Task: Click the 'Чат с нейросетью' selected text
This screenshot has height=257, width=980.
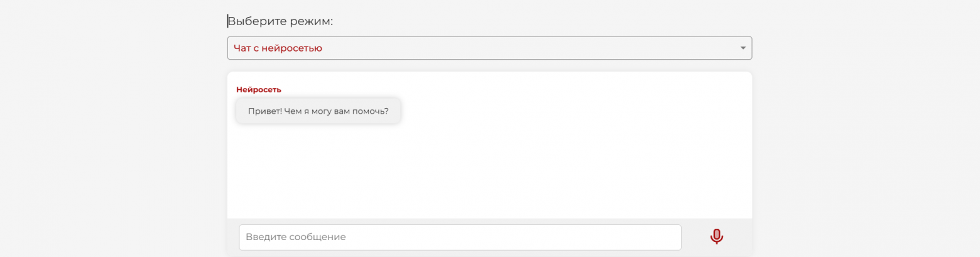Action: point(278,48)
